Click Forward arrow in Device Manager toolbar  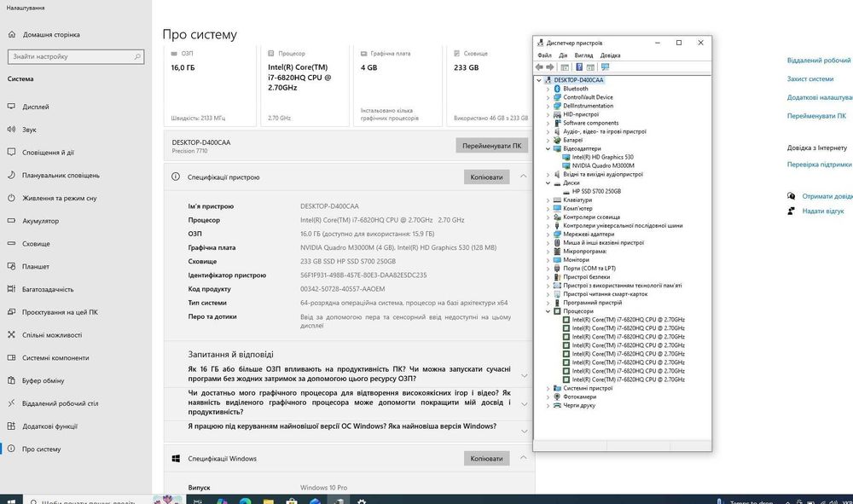coord(550,67)
